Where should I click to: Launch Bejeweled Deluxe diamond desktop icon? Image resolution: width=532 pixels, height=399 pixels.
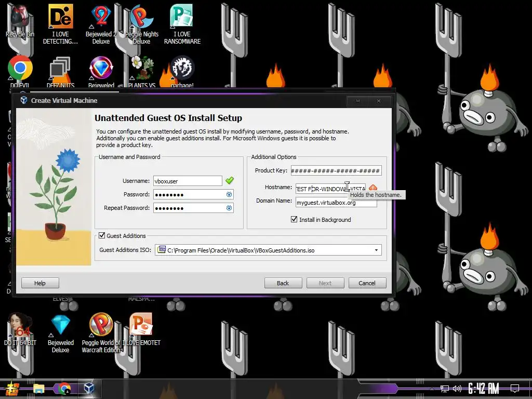pyautogui.click(x=60, y=333)
